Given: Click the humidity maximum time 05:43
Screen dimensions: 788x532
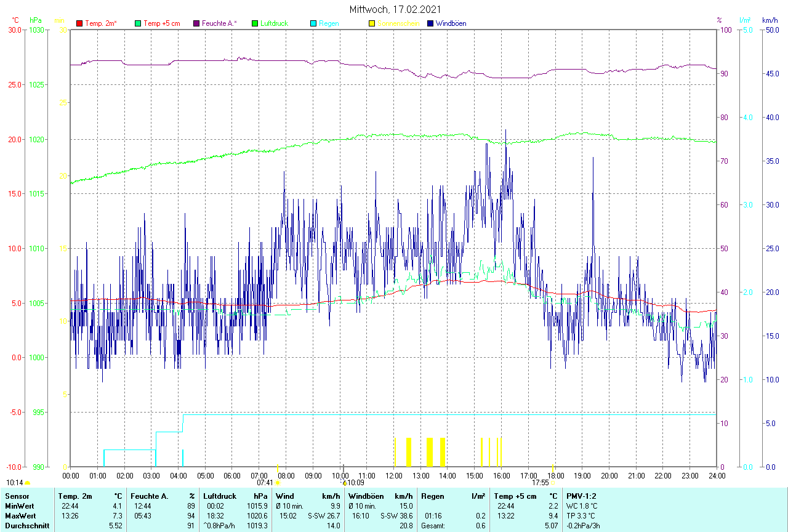Looking at the screenshot, I should point(143,515).
